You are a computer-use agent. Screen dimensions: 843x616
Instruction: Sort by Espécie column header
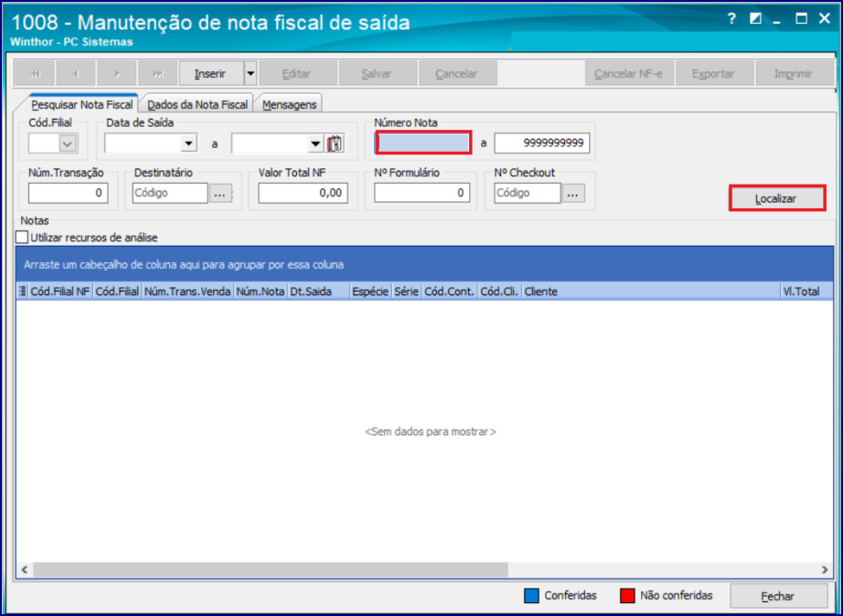click(x=370, y=292)
